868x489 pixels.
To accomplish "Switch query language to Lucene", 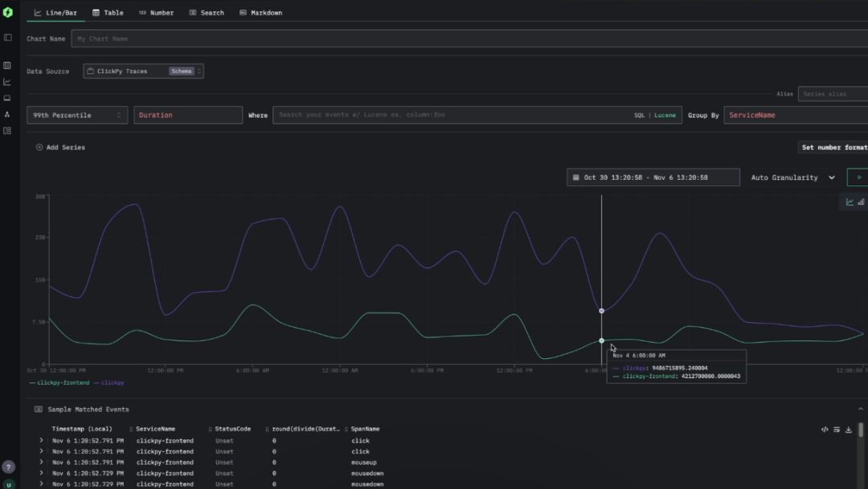I will point(665,115).
